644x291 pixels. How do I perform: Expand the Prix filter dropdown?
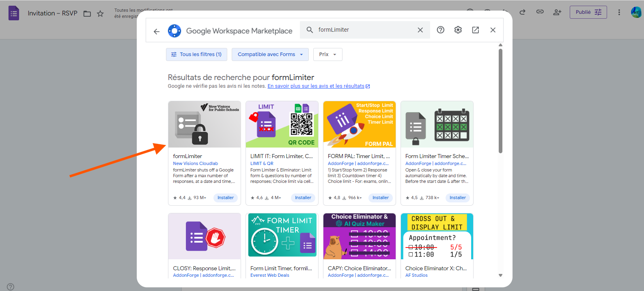point(327,54)
